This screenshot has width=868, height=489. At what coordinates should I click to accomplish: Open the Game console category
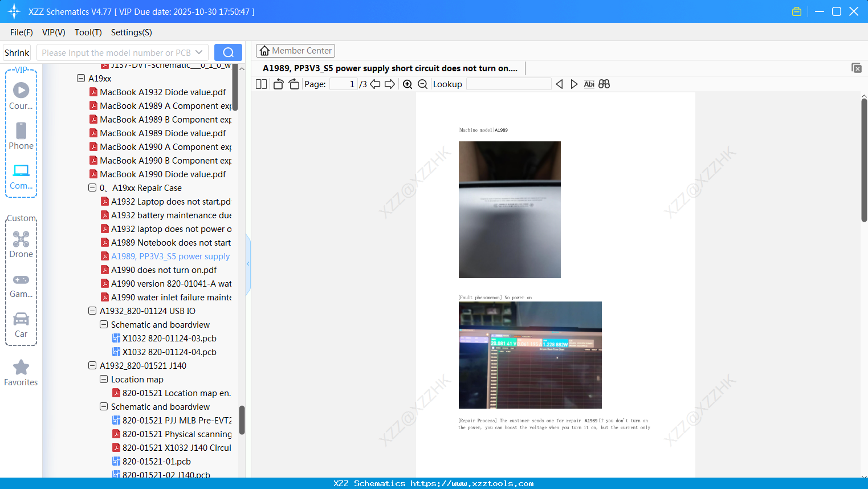pyautogui.click(x=21, y=285)
